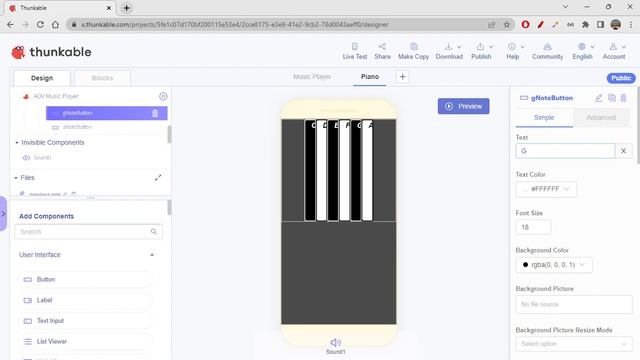The height and width of the screenshot is (360, 640).
Task: Switch to the Blocks tab
Action: [x=102, y=78]
